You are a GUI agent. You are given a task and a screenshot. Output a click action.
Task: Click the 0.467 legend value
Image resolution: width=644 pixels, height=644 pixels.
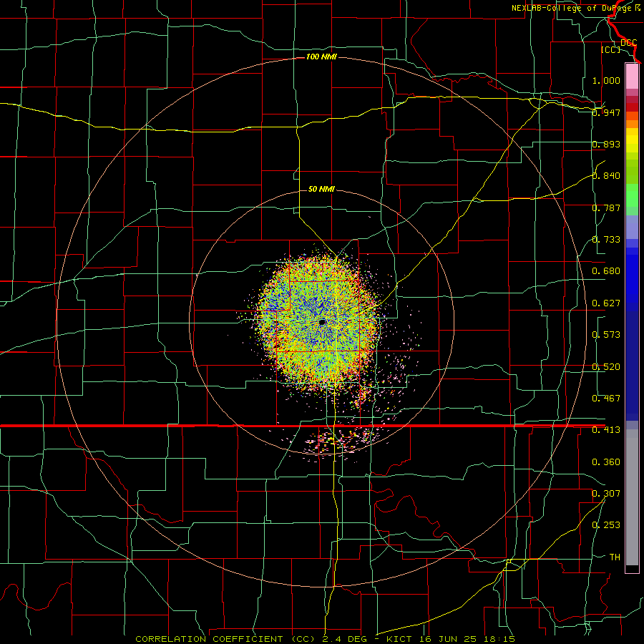606,399
